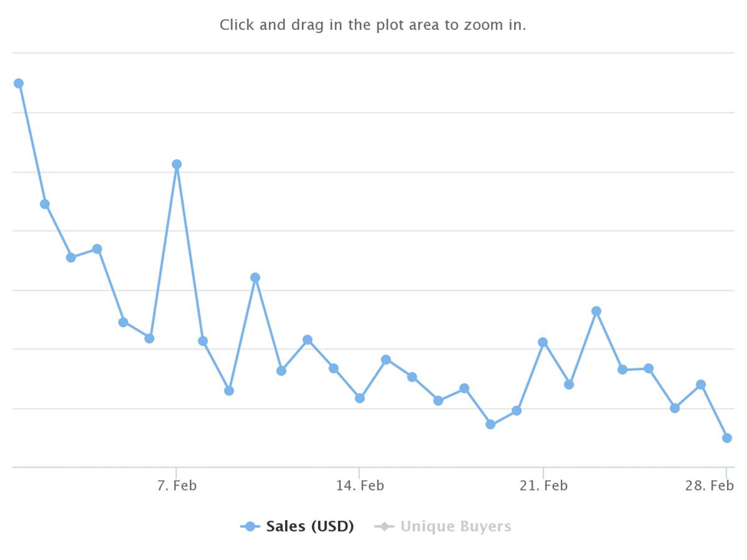Image resolution: width=747 pixels, height=560 pixels.
Task: Click the data point peak above 7. Feb
Action: [177, 164]
